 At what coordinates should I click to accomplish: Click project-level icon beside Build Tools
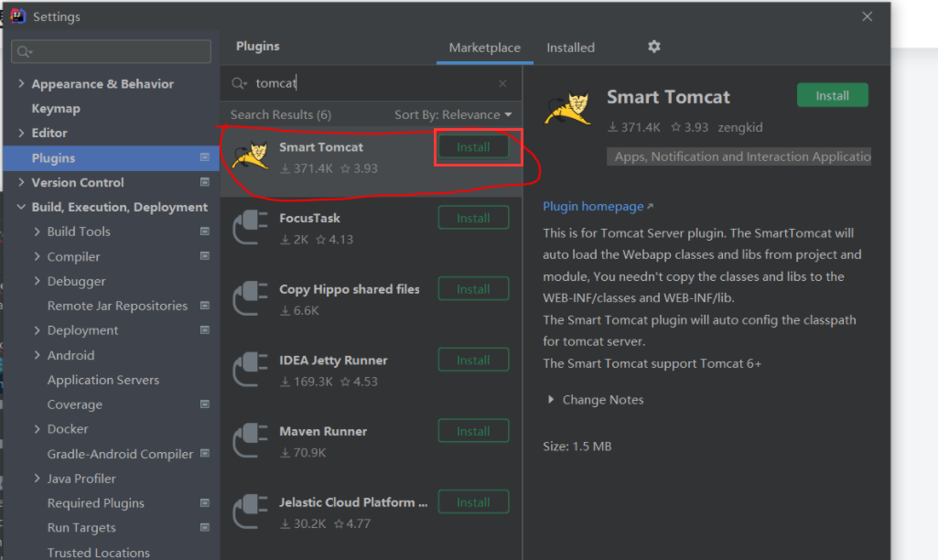(205, 231)
